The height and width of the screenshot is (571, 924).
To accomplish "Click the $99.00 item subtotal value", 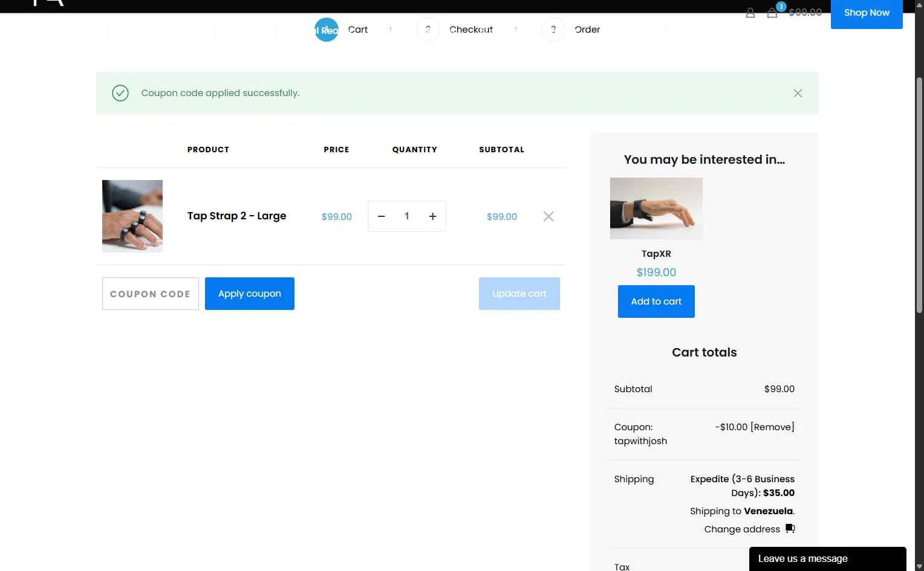I will pos(502,216).
